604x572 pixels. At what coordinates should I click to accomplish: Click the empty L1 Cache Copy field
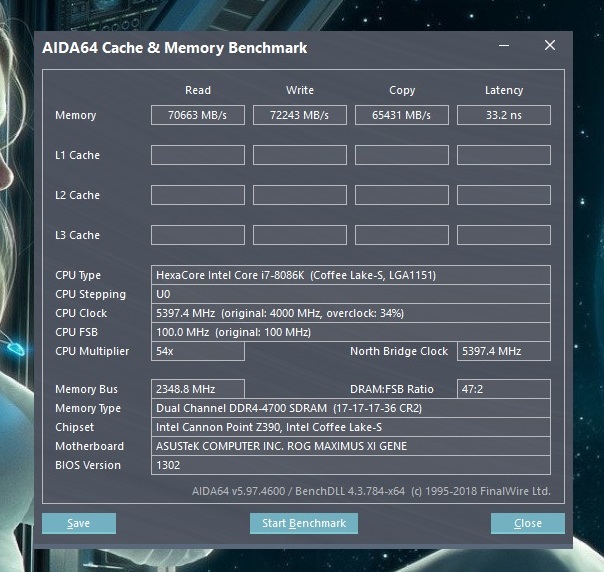pyautogui.click(x=402, y=155)
